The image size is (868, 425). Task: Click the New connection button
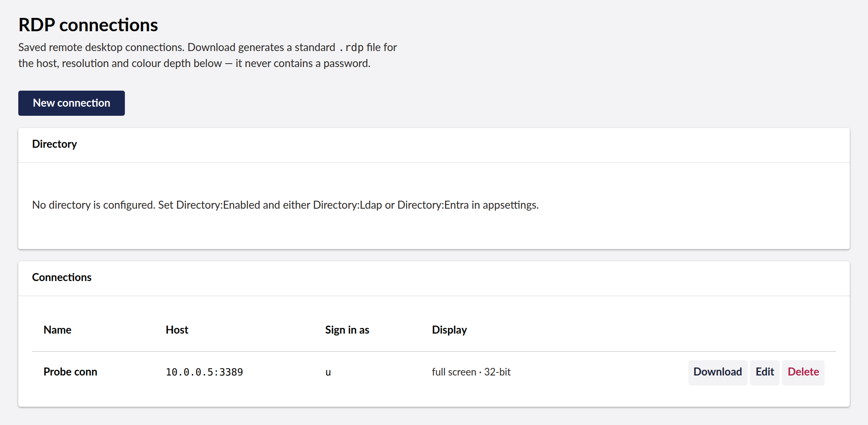(72, 103)
